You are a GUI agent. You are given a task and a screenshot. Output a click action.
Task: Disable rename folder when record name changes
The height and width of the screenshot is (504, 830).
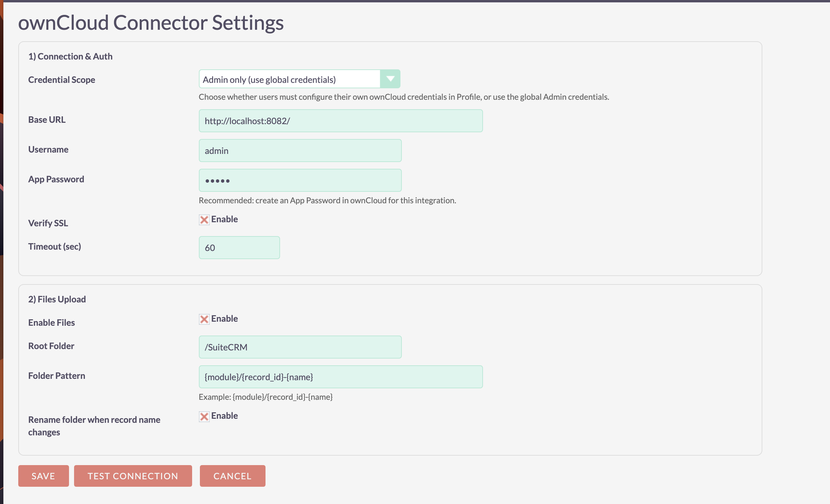(x=204, y=417)
